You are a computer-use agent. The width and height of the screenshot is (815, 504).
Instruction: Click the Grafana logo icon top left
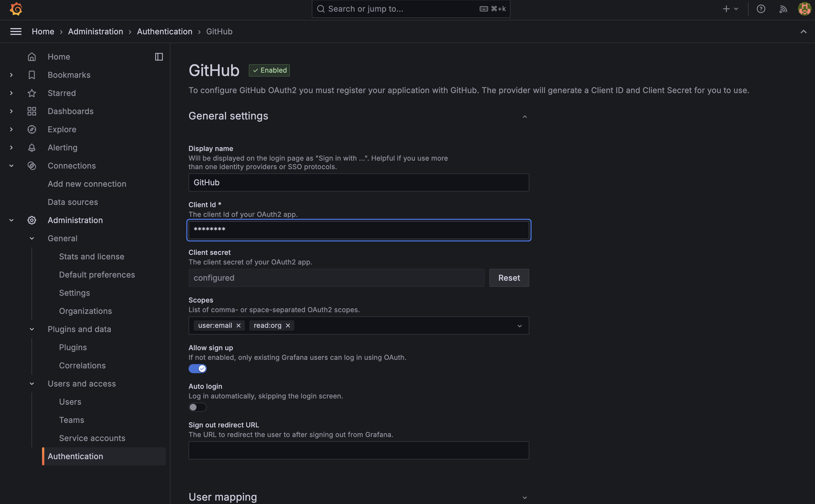click(16, 9)
